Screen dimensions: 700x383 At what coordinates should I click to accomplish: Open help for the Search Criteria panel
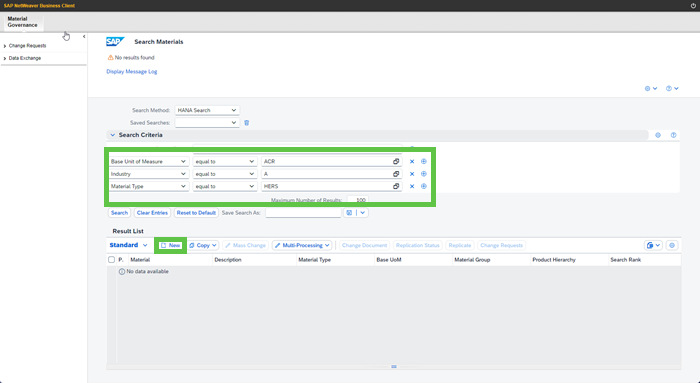[x=673, y=135]
